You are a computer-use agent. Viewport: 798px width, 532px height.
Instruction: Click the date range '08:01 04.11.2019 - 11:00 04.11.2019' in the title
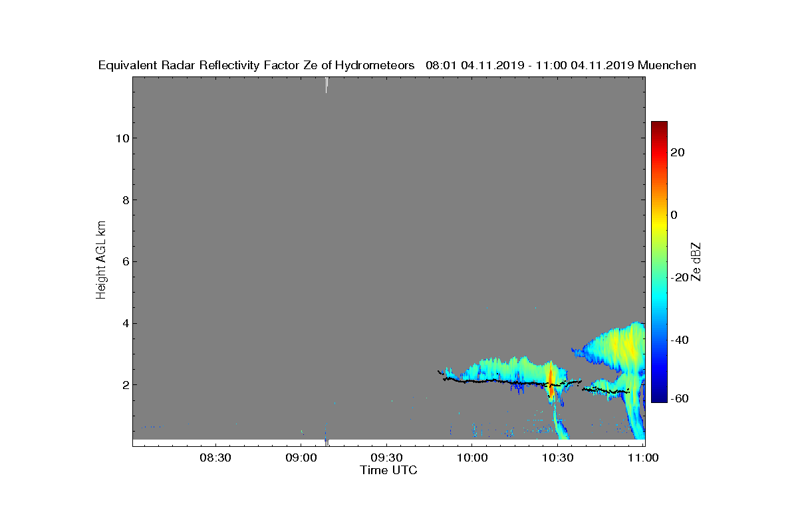529,65
